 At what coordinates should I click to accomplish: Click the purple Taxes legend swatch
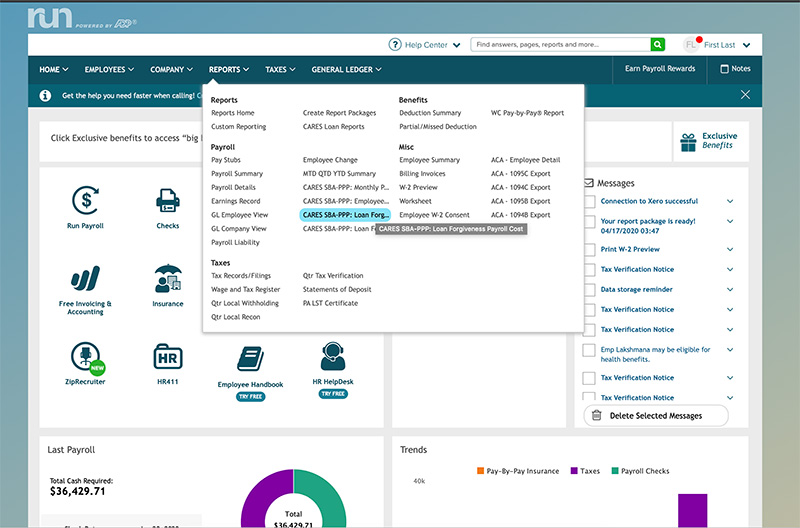[574, 471]
